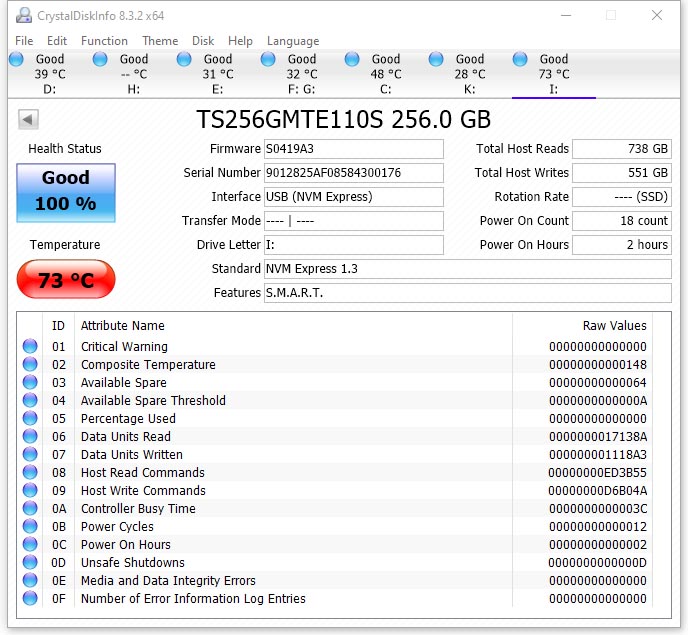
Task: Select the Controller Busy Time attribute name
Action: [x=138, y=509]
